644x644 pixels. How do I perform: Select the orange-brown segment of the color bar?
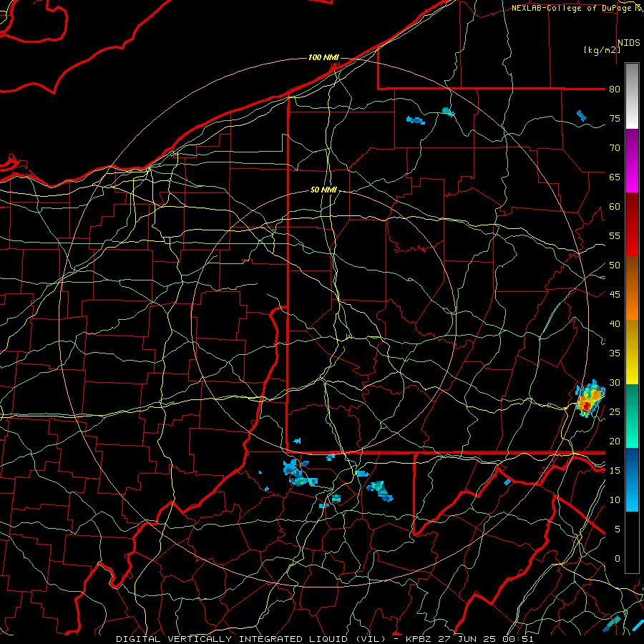[x=632, y=288]
